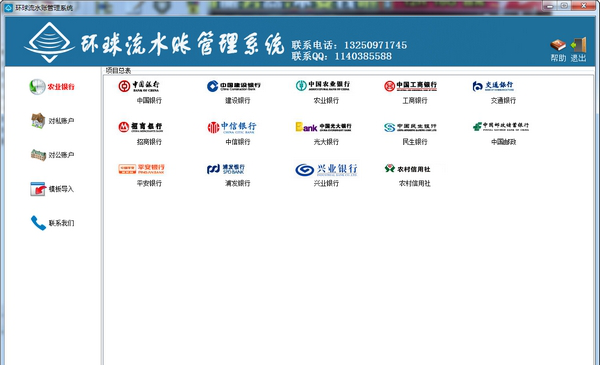Choose the 兴业银行 logo icon
Viewport: 600px width, 379px height.
(326, 170)
